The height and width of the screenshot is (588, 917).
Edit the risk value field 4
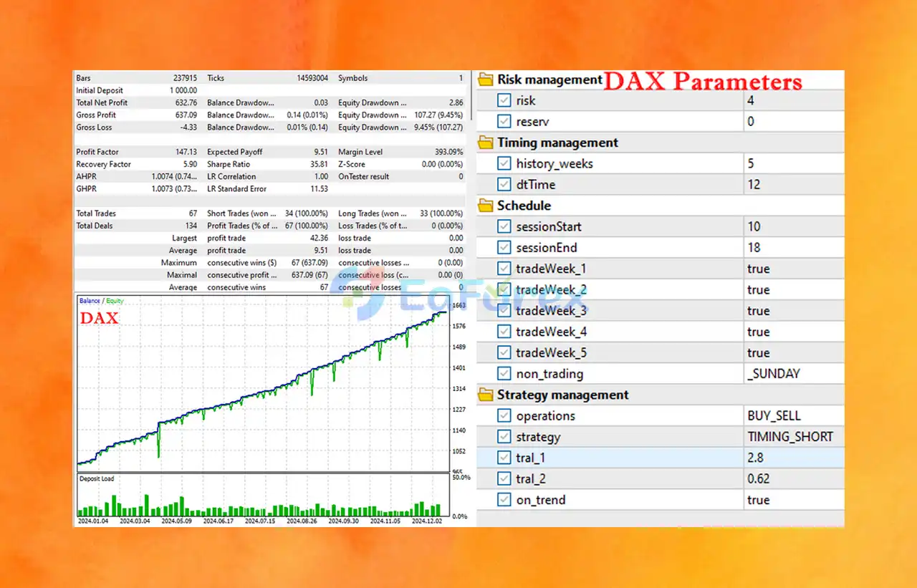(794, 101)
